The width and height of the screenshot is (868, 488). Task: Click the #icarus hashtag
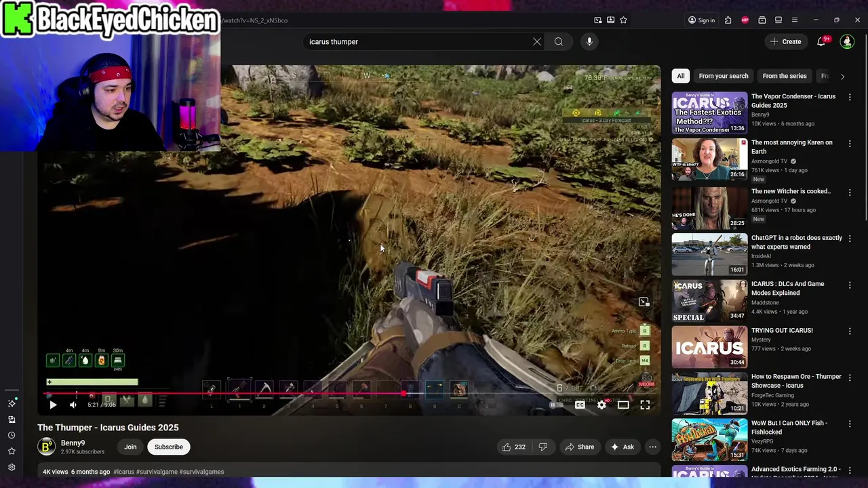point(123,472)
